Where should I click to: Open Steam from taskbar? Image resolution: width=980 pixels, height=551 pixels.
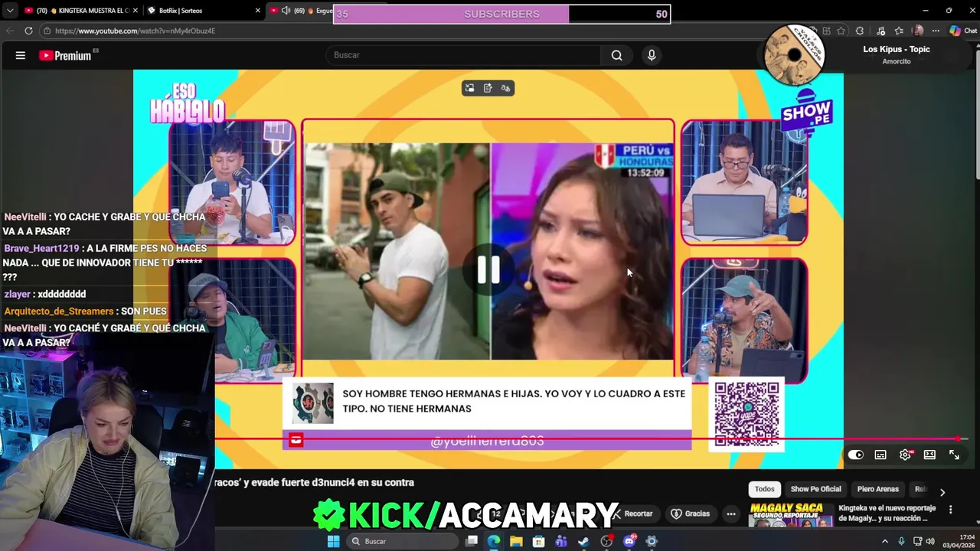[583, 541]
